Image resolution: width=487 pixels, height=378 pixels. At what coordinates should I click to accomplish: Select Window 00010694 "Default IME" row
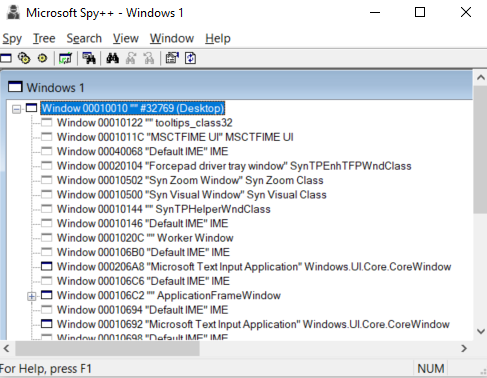click(142, 310)
